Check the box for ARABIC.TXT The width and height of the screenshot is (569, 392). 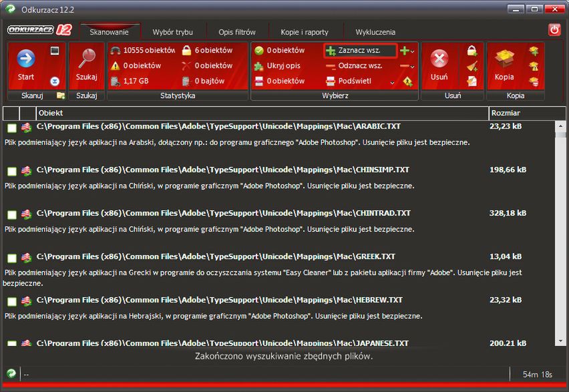[12, 128]
